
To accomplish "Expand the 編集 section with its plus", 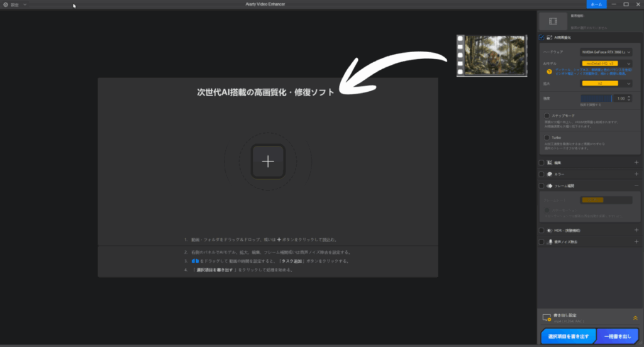I will (x=636, y=163).
